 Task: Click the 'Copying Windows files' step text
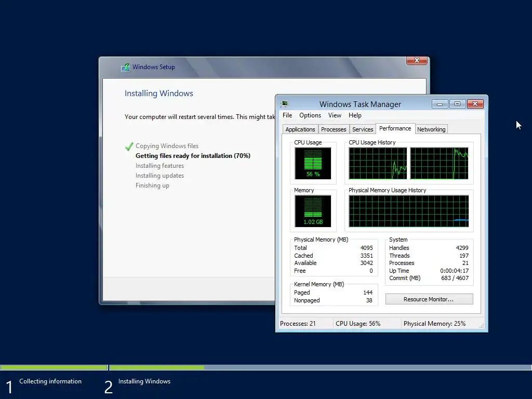coord(167,146)
